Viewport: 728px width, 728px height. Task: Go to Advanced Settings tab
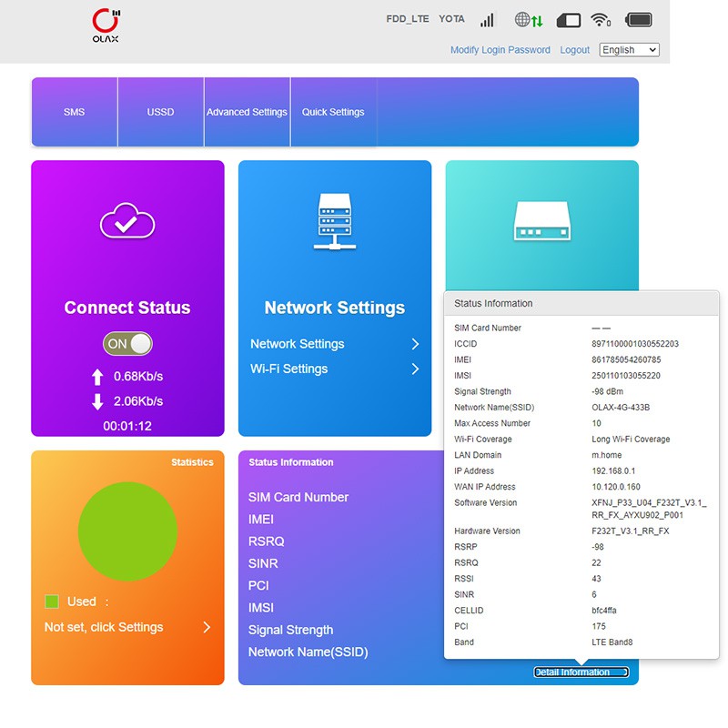point(247,112)
